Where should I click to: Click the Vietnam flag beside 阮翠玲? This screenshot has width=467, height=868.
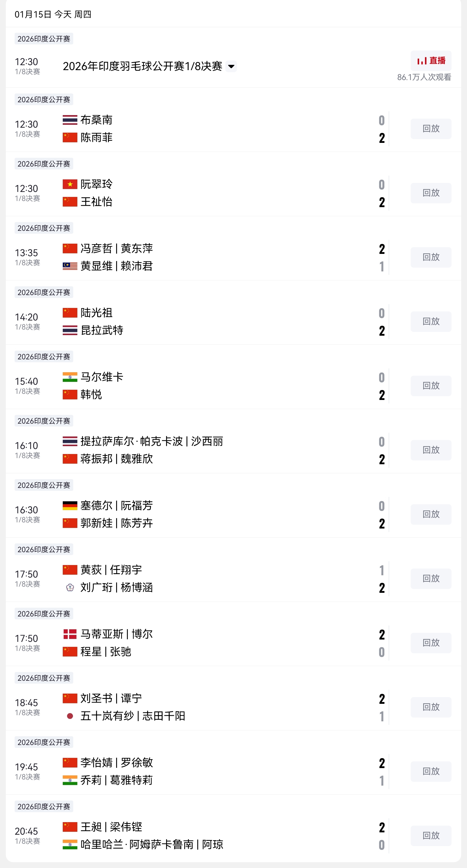[70, 184]
